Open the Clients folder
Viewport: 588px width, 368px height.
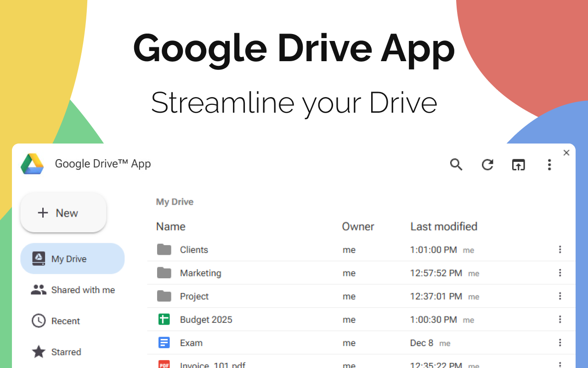tap(194, 250)
